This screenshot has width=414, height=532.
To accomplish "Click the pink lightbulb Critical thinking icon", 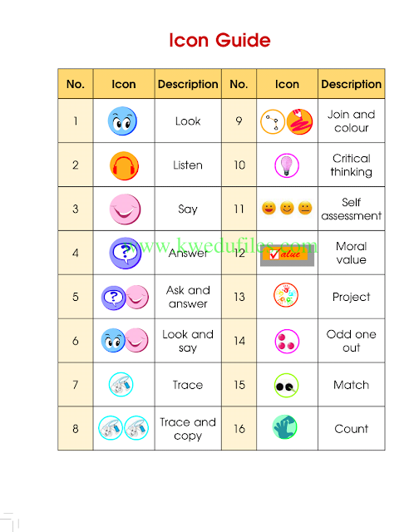I will point(287,165).
